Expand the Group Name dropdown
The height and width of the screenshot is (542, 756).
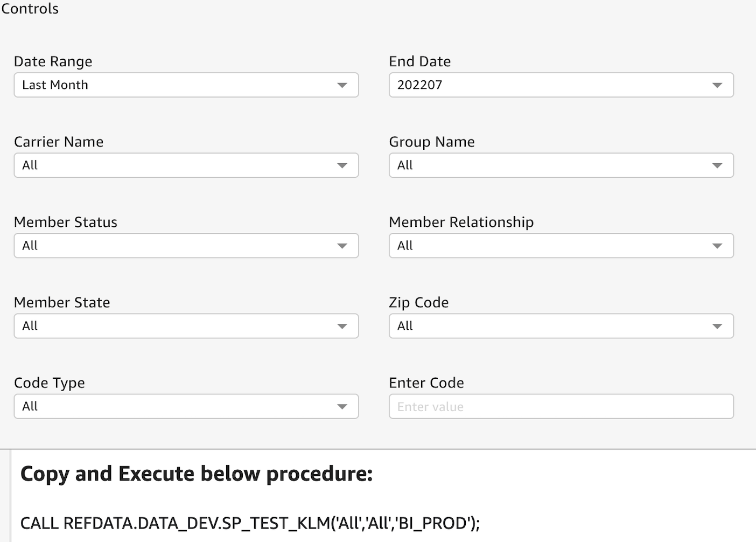pos(561,165)
